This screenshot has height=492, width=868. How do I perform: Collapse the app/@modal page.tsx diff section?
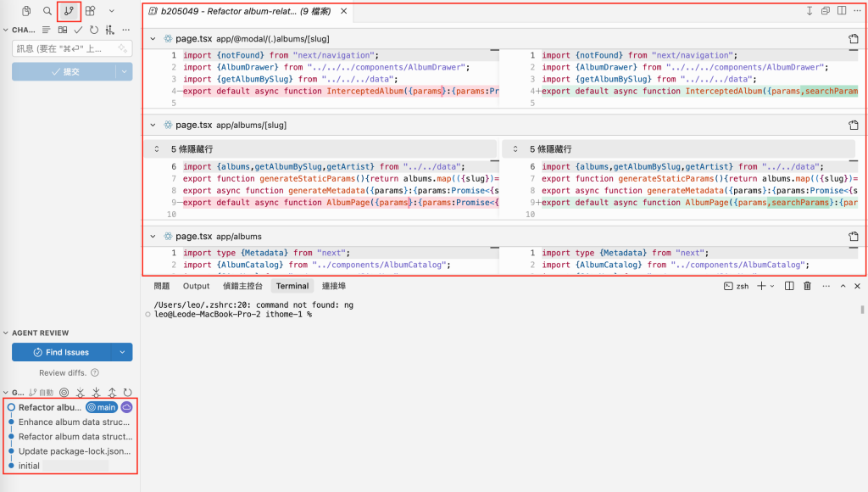[153, 39]
